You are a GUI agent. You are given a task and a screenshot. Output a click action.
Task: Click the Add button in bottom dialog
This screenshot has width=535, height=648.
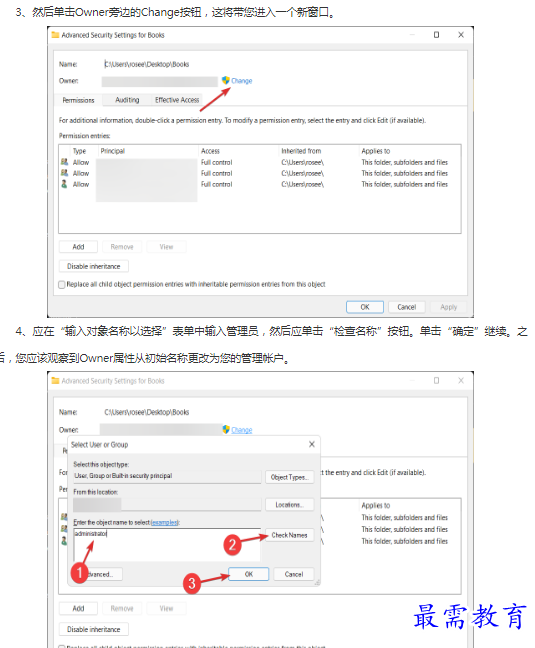point(78,608)
